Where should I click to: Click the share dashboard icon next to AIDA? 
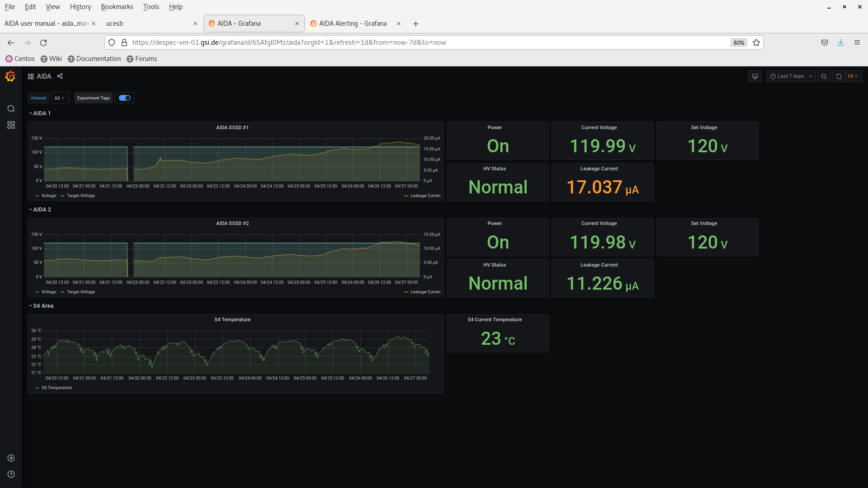tap(60, 76)
